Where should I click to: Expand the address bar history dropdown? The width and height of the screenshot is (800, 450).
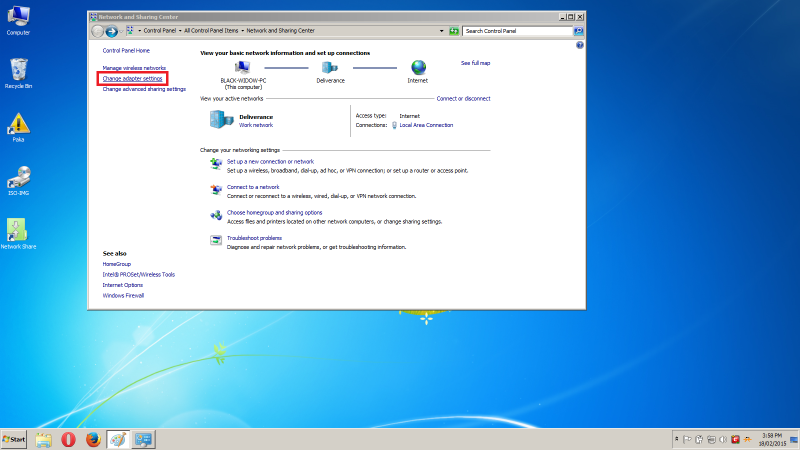(x=442, y=31)
